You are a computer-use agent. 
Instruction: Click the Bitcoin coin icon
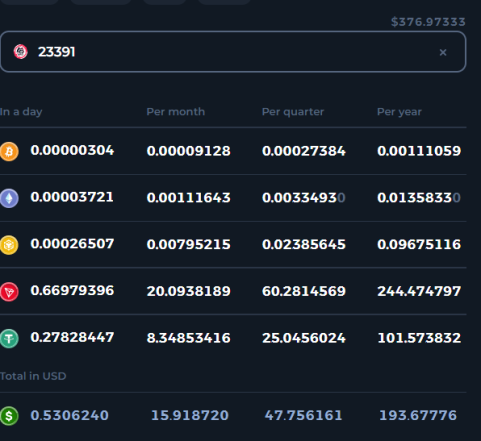(9, 151)
